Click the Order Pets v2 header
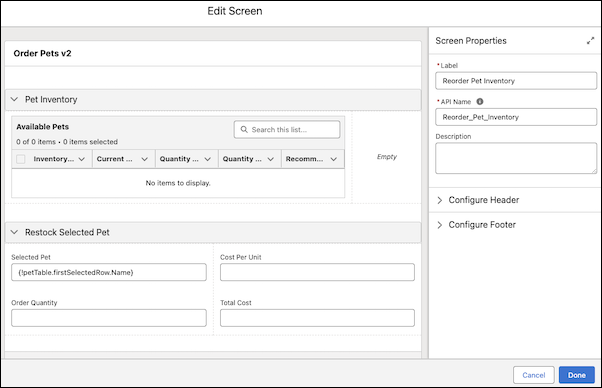This screenshot has height=388, width=602. click(x=42, y=53)
